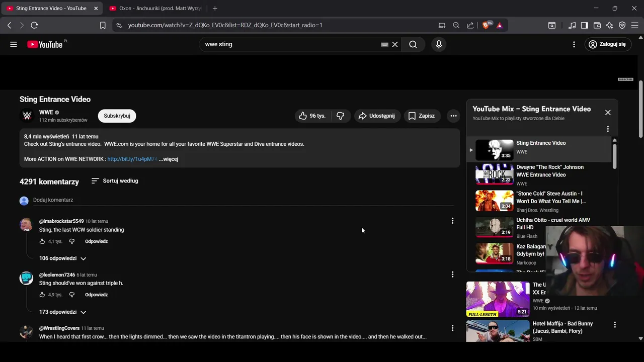Save video with Zapisz button
Screen dimensions: 644x362
coord(422,116)
